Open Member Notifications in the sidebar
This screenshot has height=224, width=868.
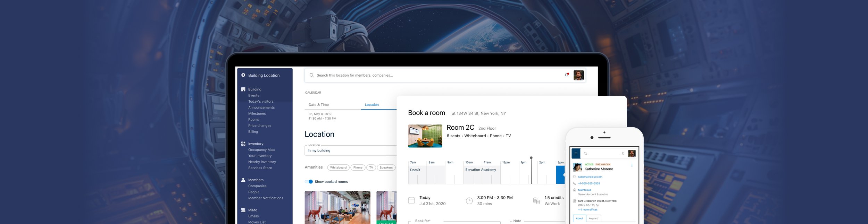[x=266, y=198]
